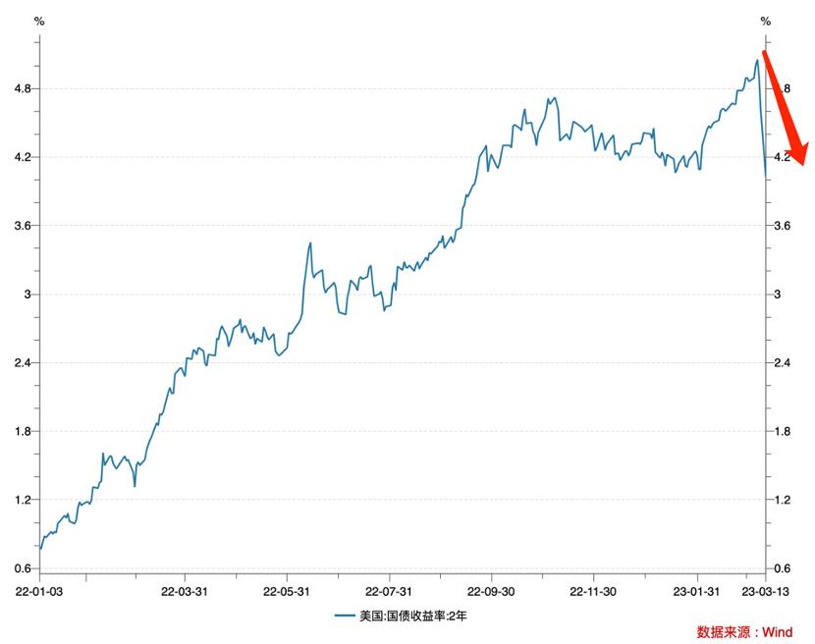This screenshot has height=644, width=815.
Task: Click the 23-01-31 x-axis date label
Action: [x=697, y=591]
